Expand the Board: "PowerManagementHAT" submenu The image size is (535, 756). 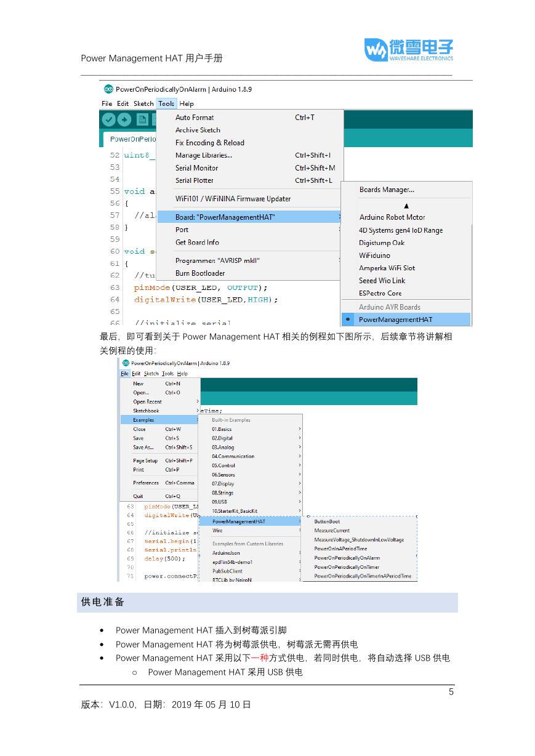point(249,217)
